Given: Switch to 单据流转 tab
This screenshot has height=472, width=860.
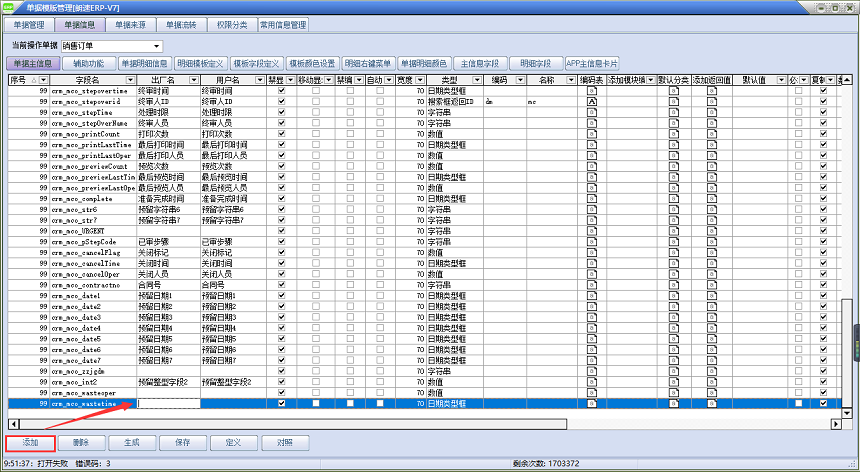Looking at the screenshot, I should click(182, 25).
